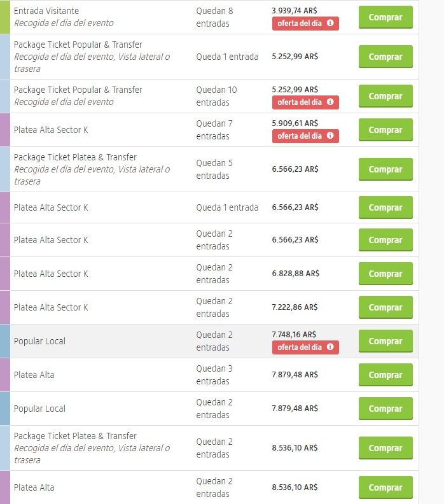Viewport: 444px width, 504px height.
Task: Click info icon beside 5.252,99 AR$ daily offer
Action: [x=330, y=102]
